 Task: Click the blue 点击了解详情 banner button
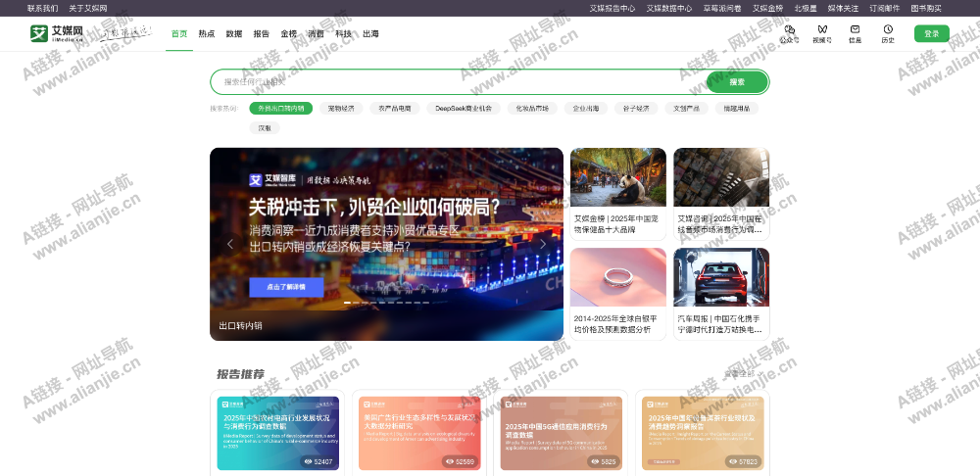(x=286, y=287)
